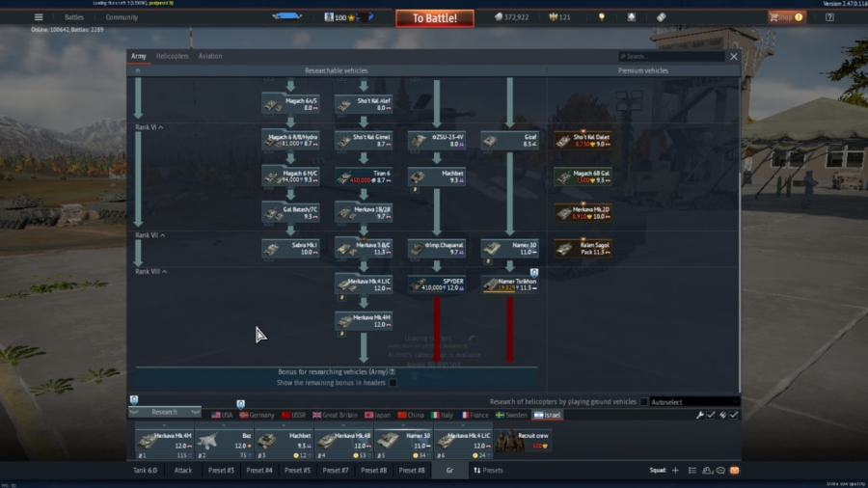This screenshot has height=488, width=868.
Task: Click the vehicle search field
Action: tap(671, 57)
